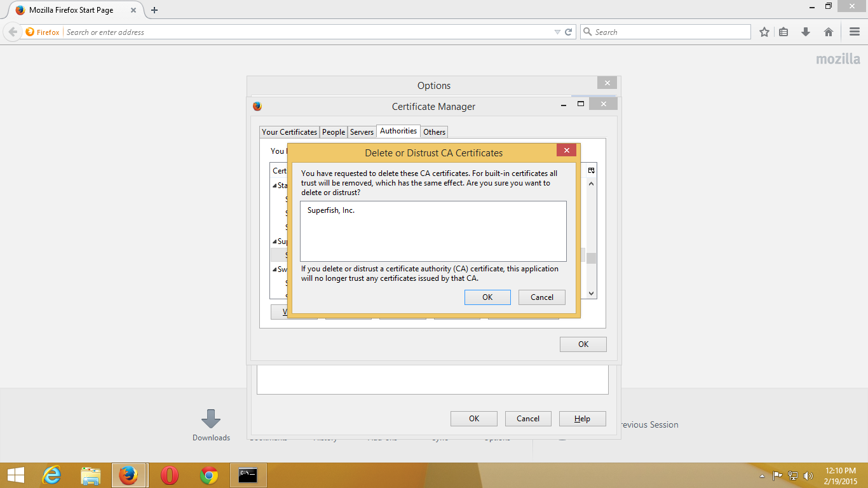Open the certificate list column picker icon
This screenshot has width=868, height=488.
(x=591, y=170)
